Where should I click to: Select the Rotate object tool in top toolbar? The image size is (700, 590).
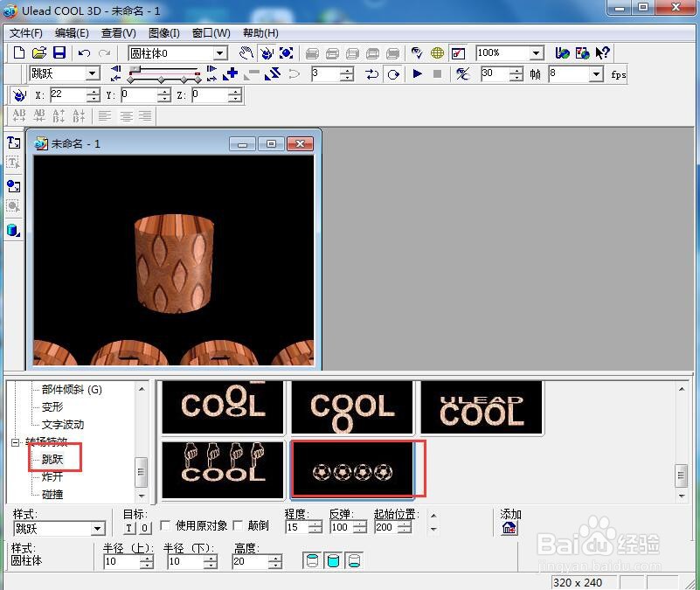267,52
